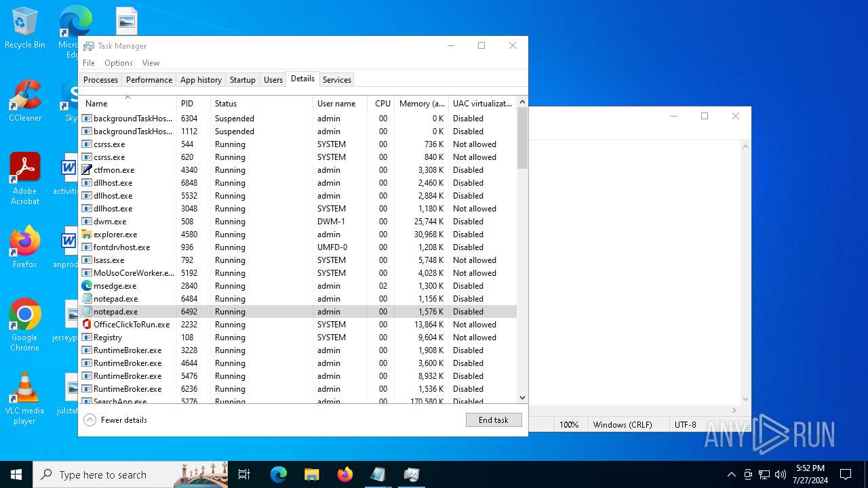Open Adobe Acrobat desktop shortcut
This screenshot has width=868, height=488.
(x=25, y=179)
